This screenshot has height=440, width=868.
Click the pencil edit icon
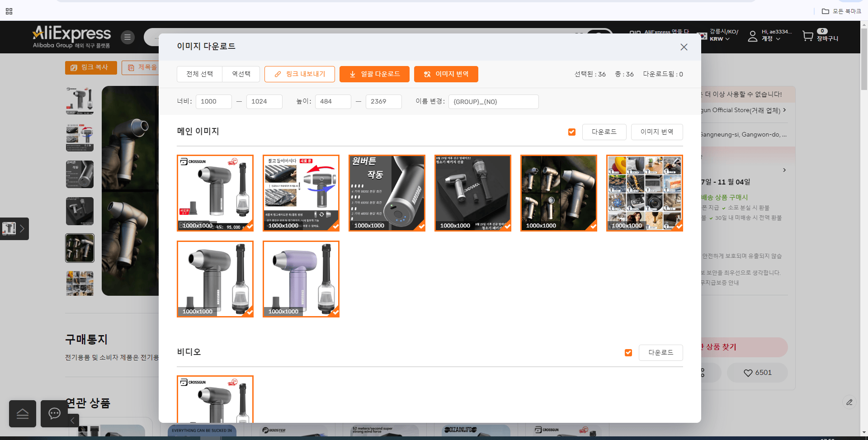coord(849,402)
